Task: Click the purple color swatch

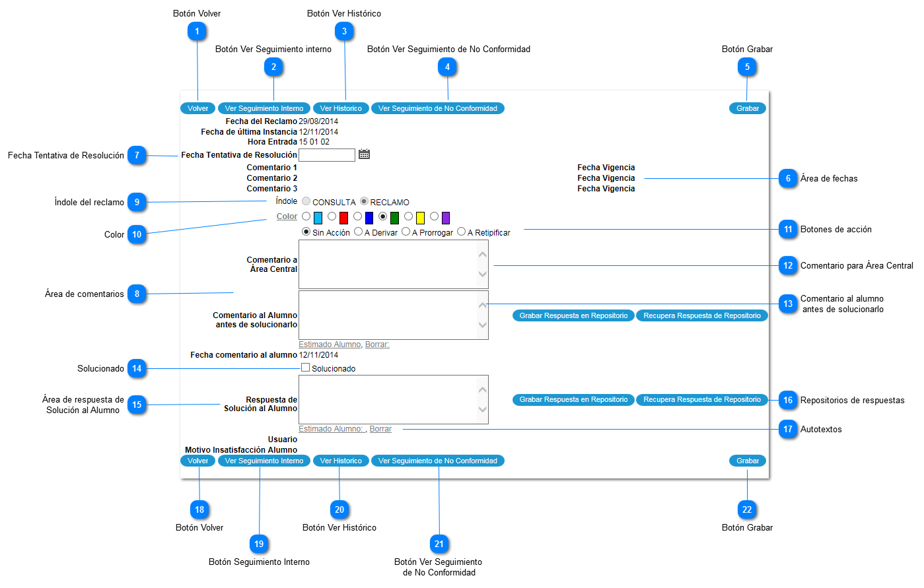Action: 446,218
